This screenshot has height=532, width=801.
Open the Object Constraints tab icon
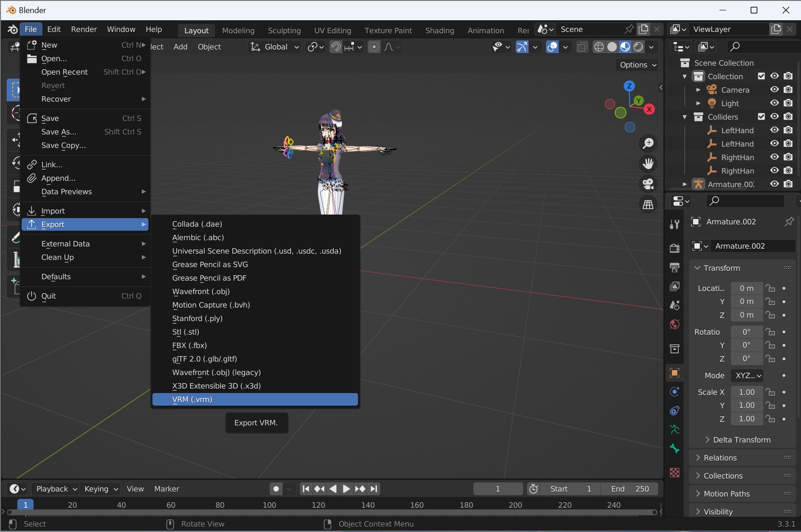[x=675, y=411]
